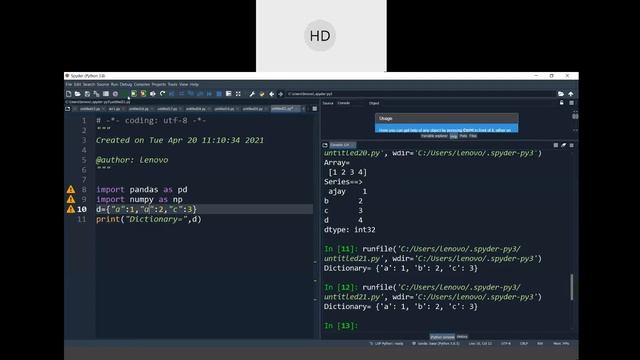Open the Debug menu
The height and width of the screenshot is (360, 640).
pos(126,84)
